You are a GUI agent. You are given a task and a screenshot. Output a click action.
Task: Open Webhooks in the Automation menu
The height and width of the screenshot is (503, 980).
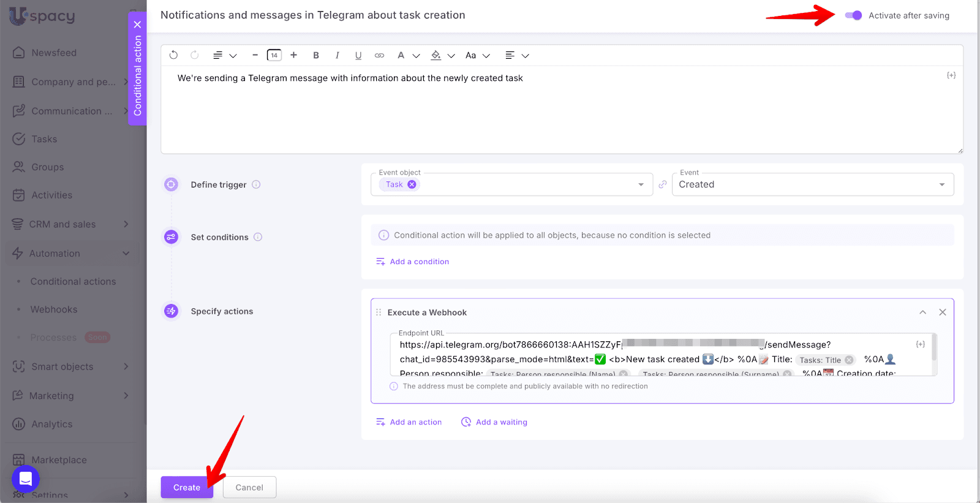tap(54, 310)
